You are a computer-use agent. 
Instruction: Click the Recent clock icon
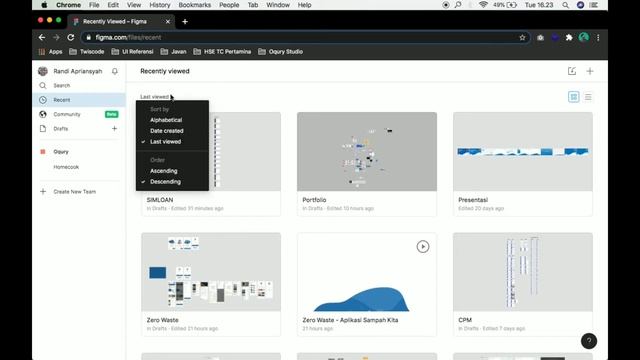click(x=43, y=100)
